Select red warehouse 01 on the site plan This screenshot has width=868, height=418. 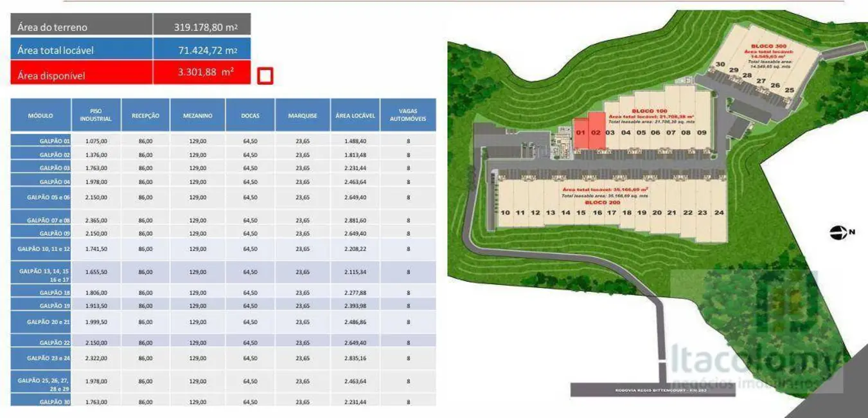580,132
